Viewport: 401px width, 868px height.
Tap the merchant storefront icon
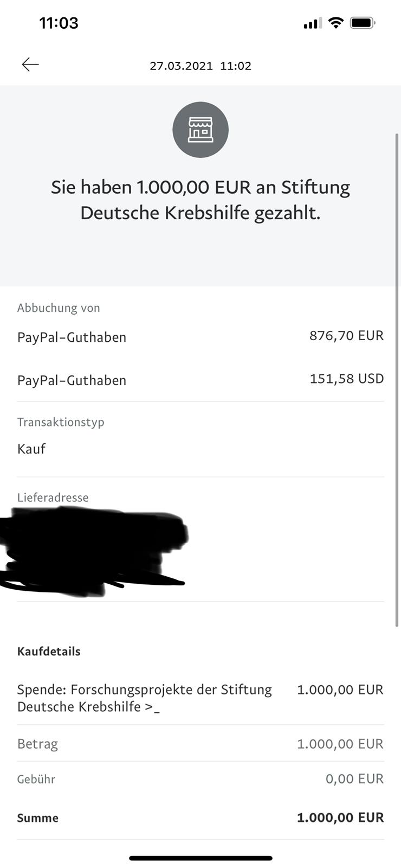coord(200,130)
